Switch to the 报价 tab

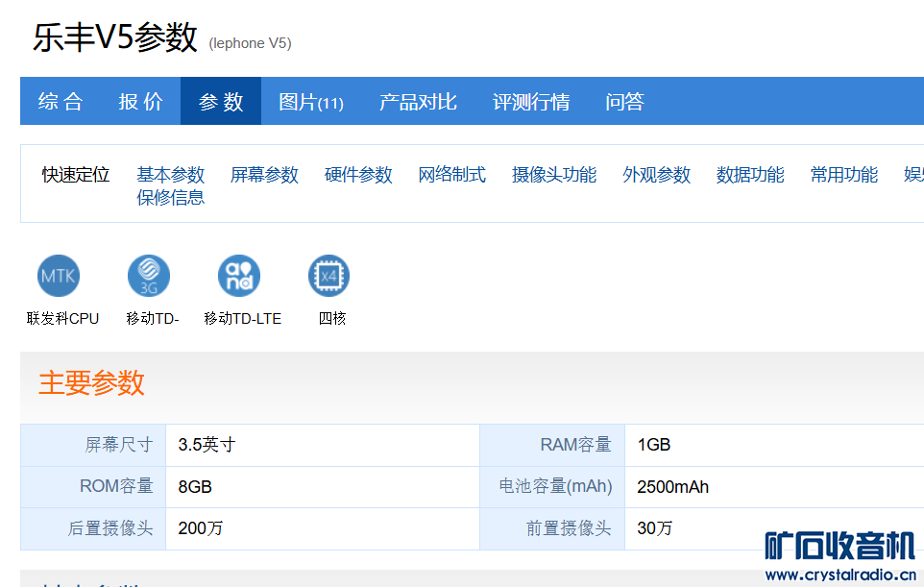point(141,102)
